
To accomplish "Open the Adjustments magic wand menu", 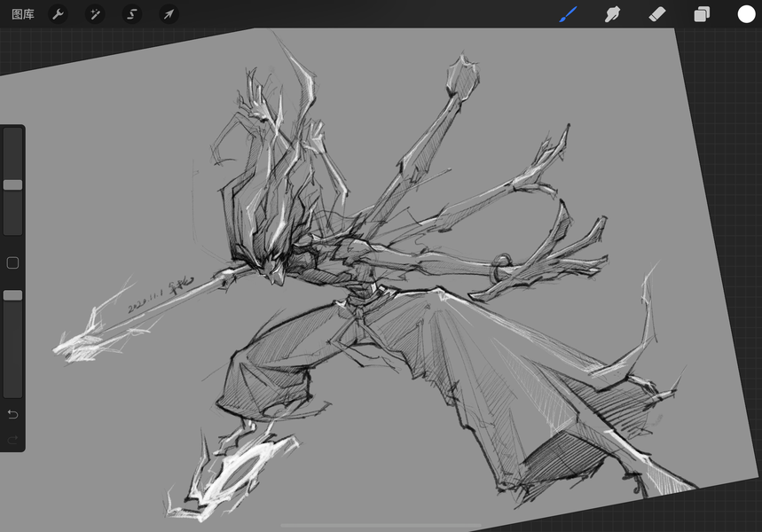I will click(95, 14).
